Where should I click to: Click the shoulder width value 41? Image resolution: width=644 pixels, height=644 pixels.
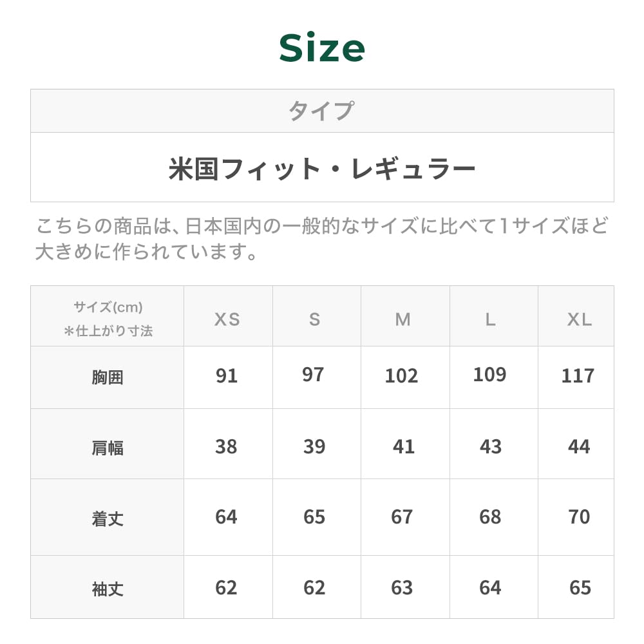pyautogui.click(x=403, y=447)
